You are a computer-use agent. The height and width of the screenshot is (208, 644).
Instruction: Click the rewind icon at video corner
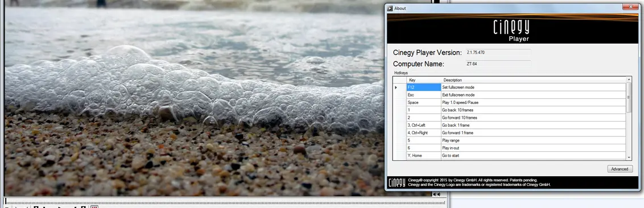click(436, 194)
